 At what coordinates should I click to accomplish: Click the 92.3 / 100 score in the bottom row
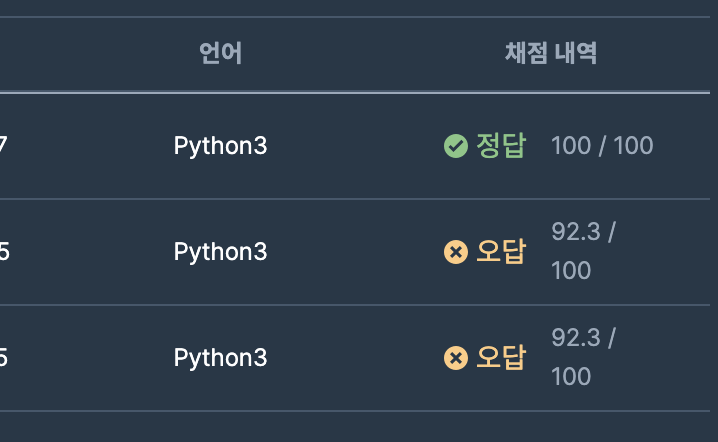pyautogui.click(x=584, y=357)
